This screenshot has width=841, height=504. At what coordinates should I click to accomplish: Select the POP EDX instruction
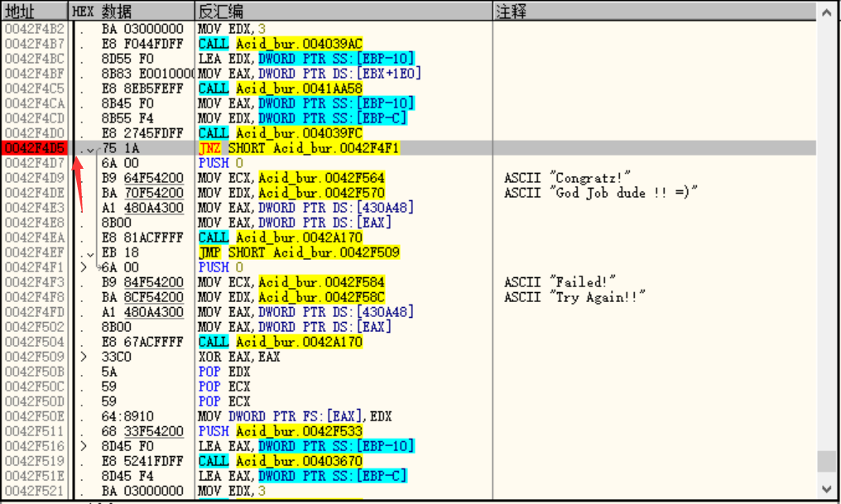coord(224,372)
